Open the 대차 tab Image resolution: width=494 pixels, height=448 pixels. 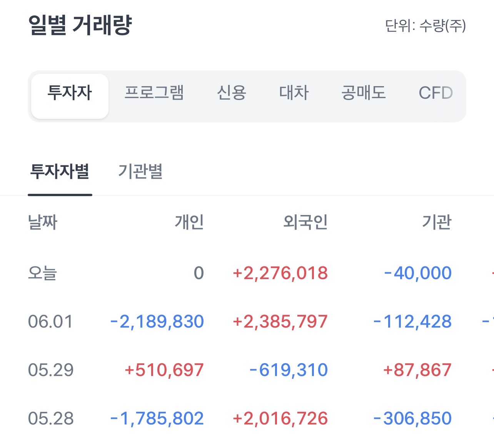tap(294, 93)
